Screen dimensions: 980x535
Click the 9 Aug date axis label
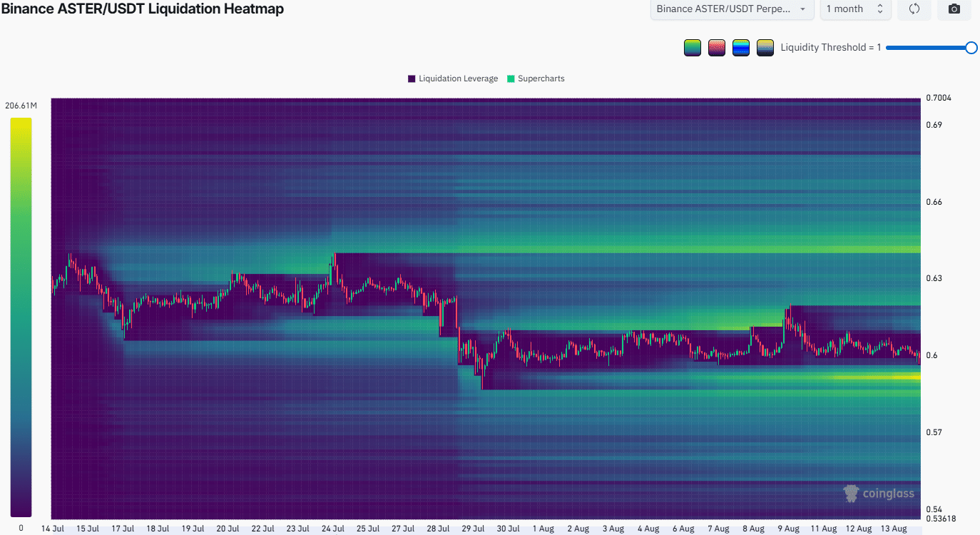788,529
